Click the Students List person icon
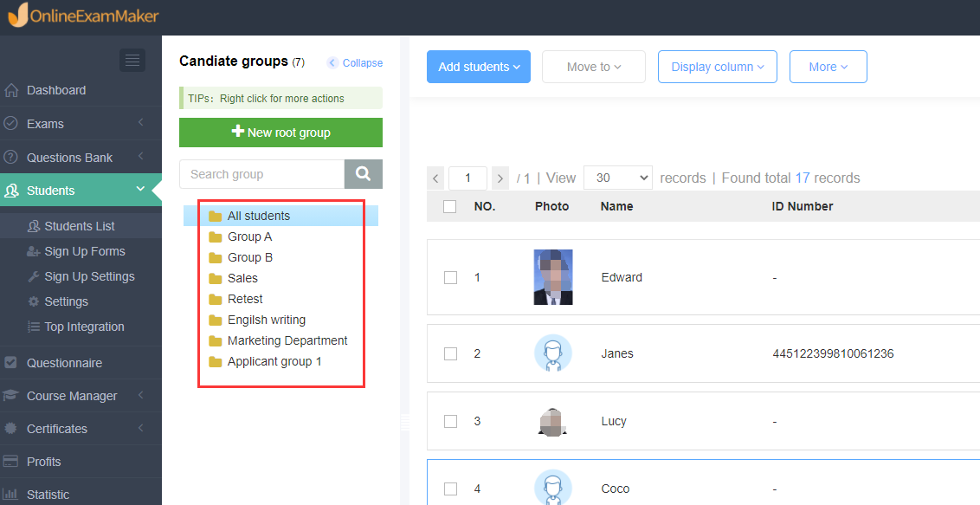980x505 pixels. point(34,226)
